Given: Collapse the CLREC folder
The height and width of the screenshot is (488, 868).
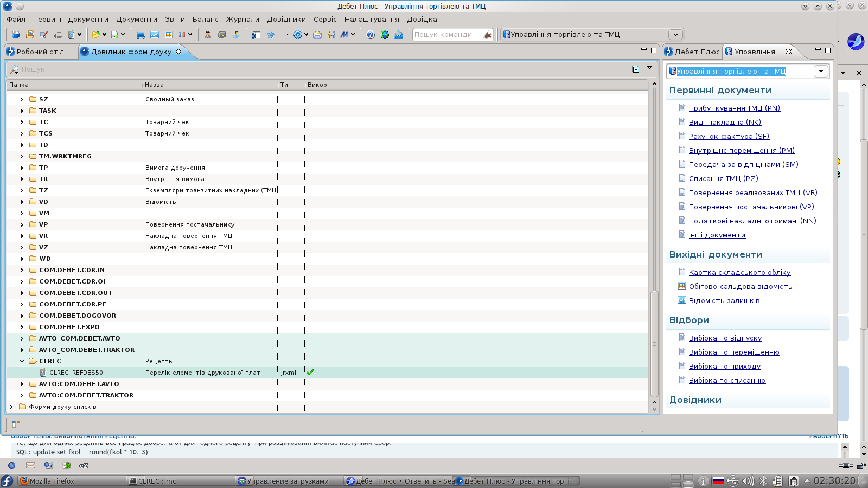Looking at the screenshot, I should [x=22, y=361].
